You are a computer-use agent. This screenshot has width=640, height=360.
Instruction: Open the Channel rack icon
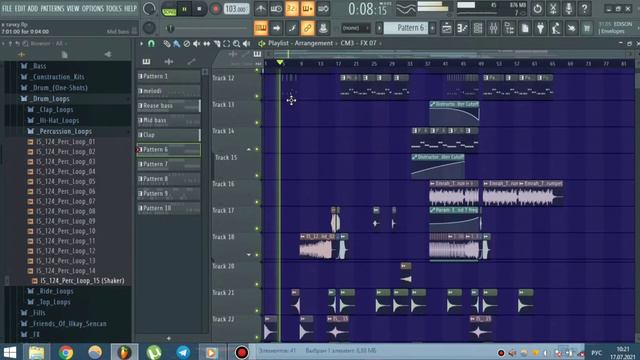point(478,28)
